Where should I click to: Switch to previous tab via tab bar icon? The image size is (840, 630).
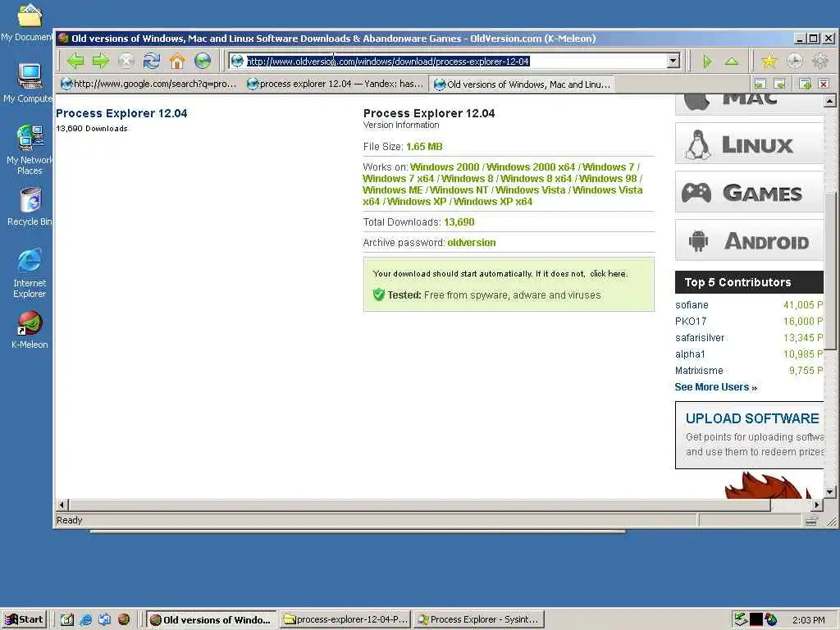point(760,84)
